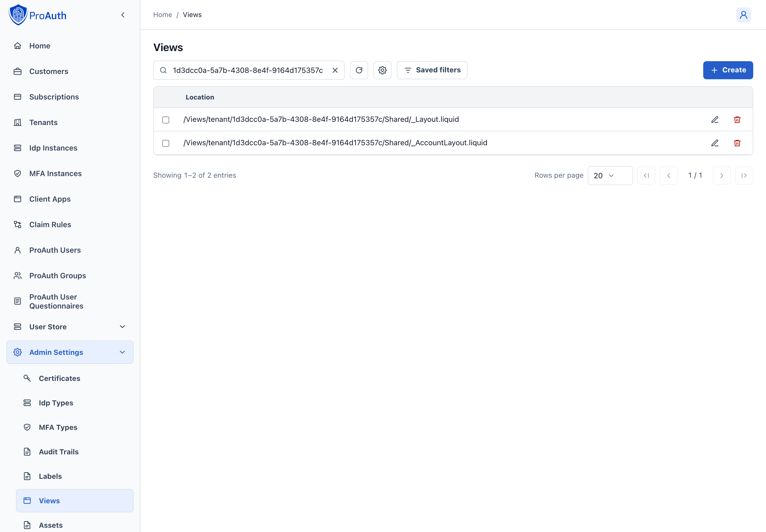766x532 pixels.
Task: Select the _AccountLayout.liquid row checkbox
Action: pos(166,143)
